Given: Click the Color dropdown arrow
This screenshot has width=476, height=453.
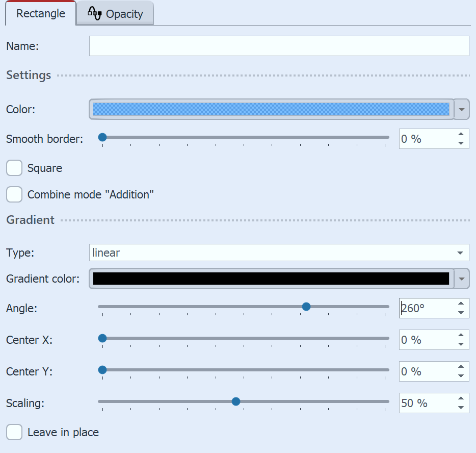Looking at the screenshot, I should (462, 109).
